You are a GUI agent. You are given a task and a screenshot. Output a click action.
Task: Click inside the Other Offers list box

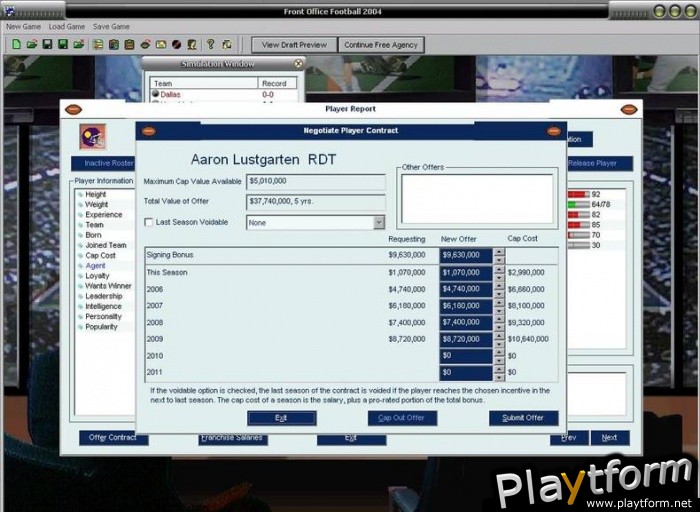(477, 199)
